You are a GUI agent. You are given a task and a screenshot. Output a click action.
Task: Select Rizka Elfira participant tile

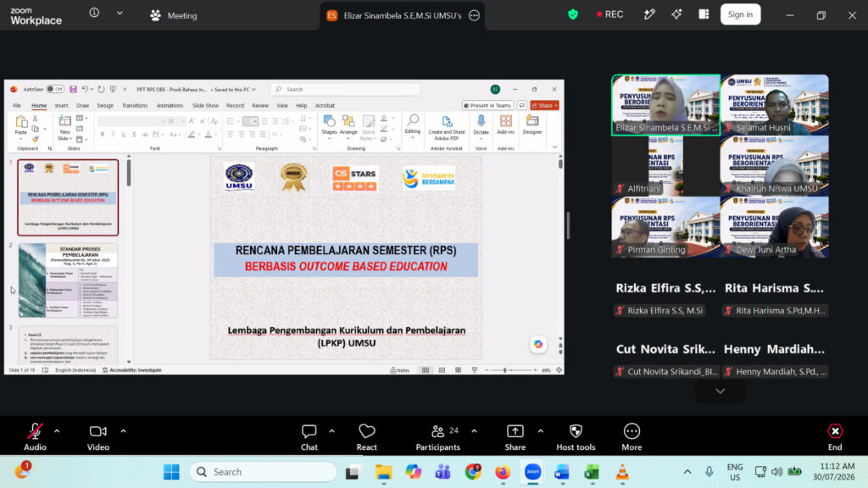[x=665, y=297]
